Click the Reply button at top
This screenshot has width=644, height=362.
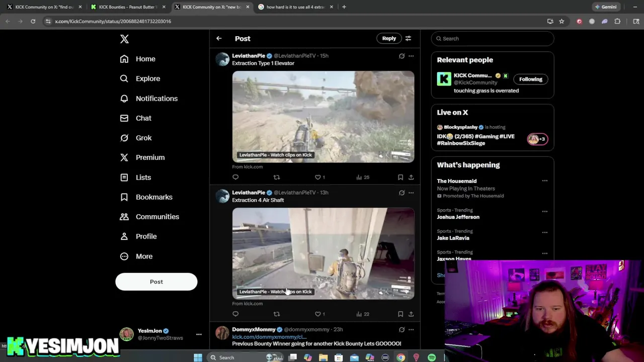coord(389,38)
